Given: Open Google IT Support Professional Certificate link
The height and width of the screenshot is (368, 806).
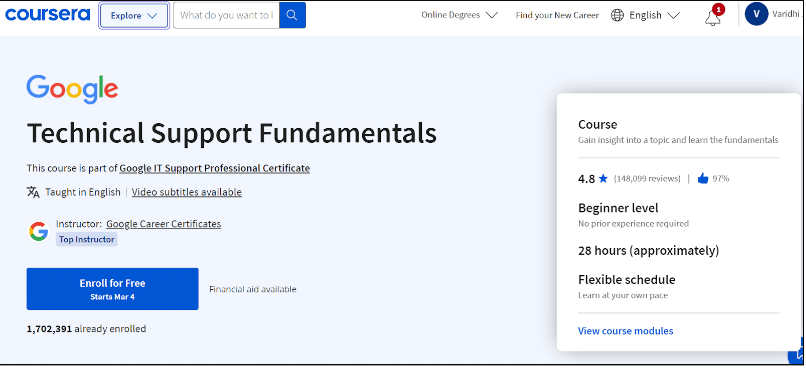Looking at the screenshot, I should [214, 168].
